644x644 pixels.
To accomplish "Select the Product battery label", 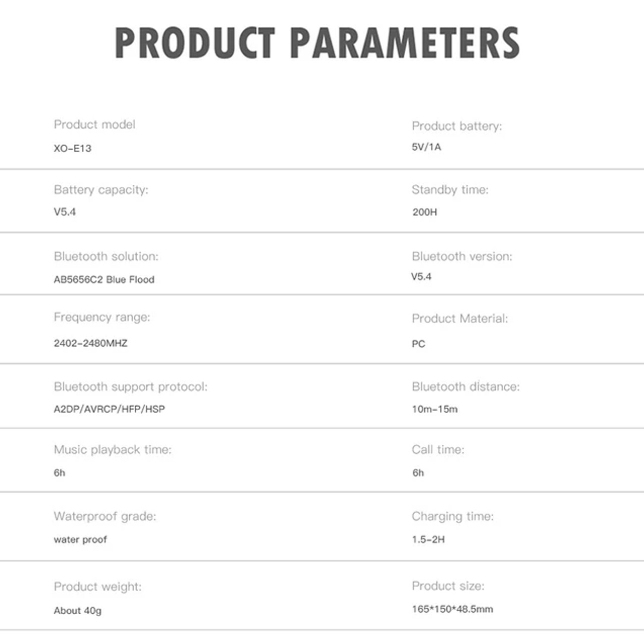I will 456,126.
